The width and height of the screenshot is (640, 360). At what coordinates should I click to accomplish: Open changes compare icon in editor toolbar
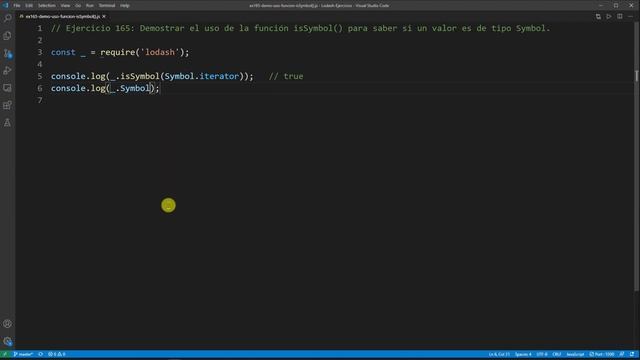[598, 16]
